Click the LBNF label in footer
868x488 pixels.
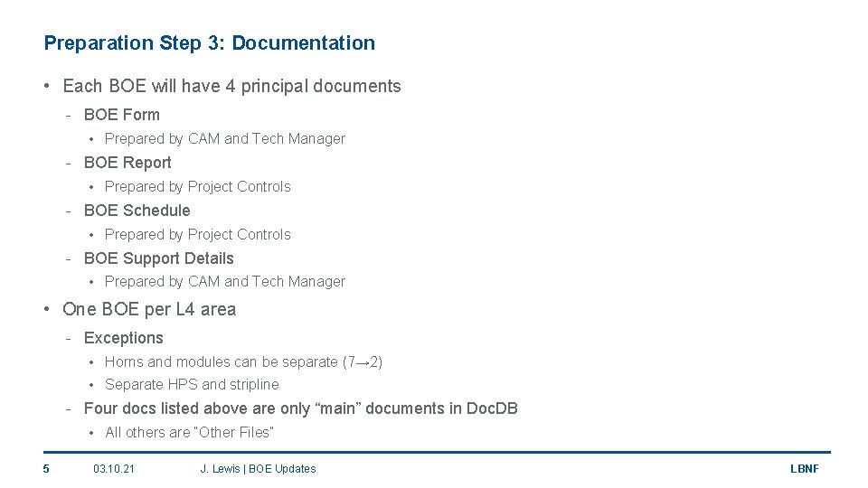[x=805, y=469]
